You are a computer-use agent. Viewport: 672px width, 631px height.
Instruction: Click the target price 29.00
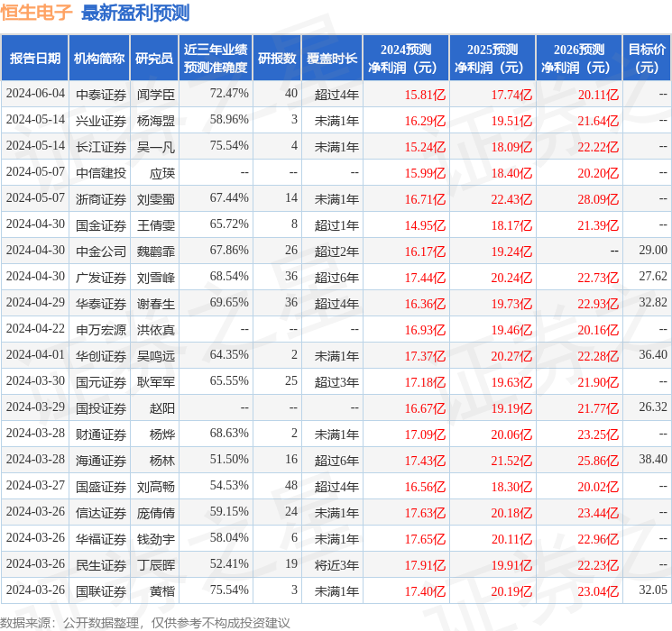pyautogui.click(x=653, y=250)
